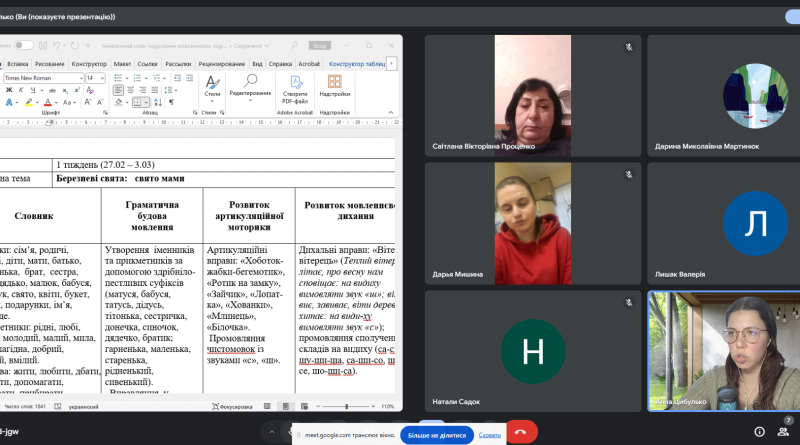Adjust the zoom slider in Word status bar

346,406
